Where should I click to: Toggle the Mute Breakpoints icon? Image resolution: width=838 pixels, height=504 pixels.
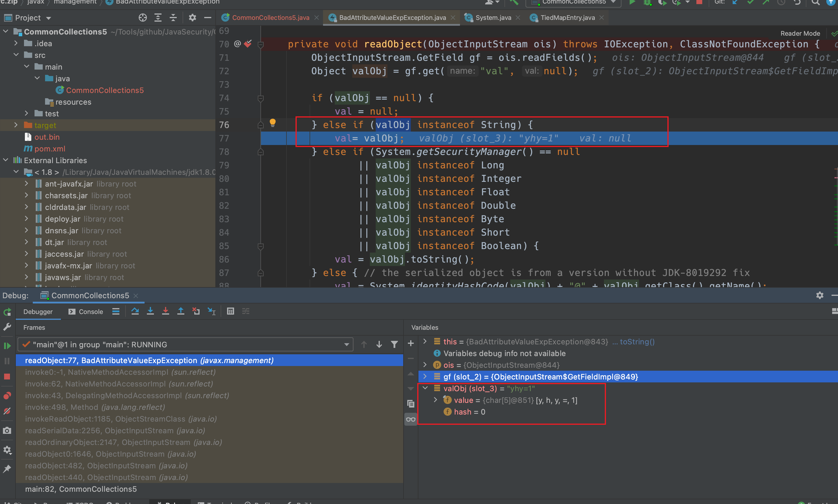7,411
